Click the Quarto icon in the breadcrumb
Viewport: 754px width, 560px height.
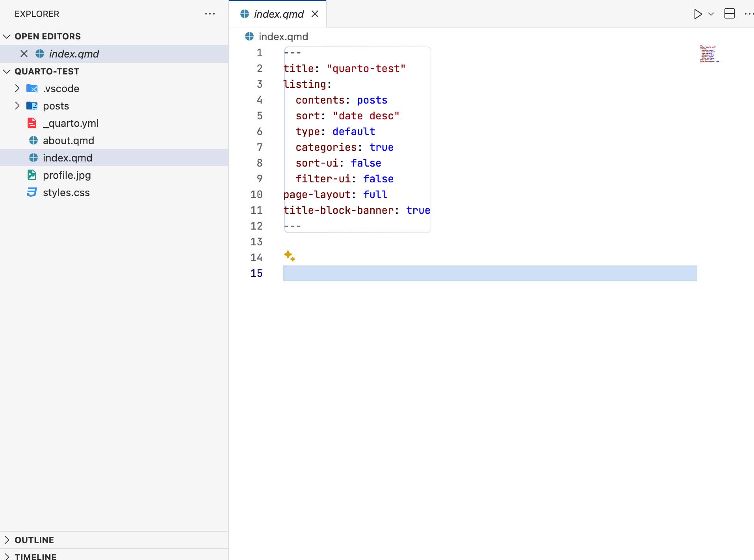point(249,37)
